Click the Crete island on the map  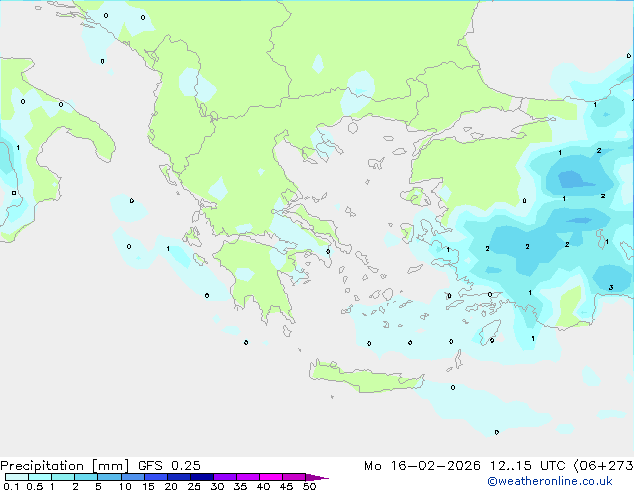366,376
